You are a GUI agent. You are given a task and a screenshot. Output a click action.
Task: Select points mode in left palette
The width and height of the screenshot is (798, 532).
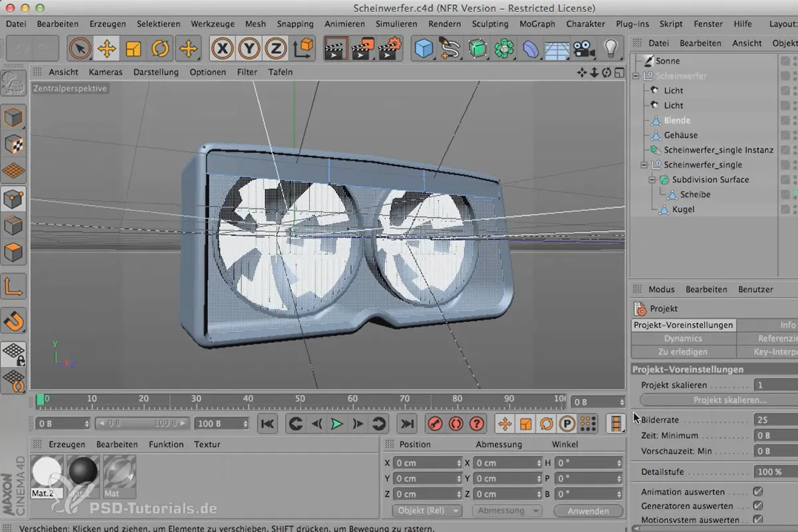(13, 198)
